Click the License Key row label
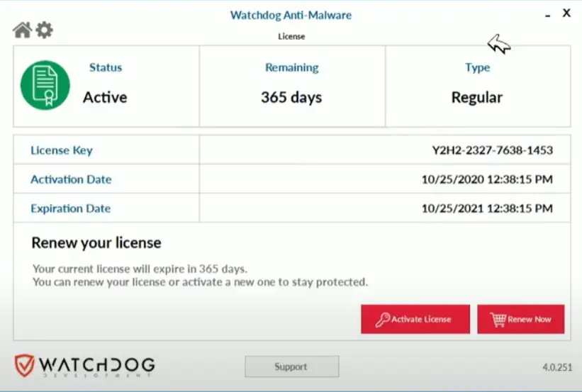Image resolution: width=582 pixels, height=392 pixels. [62, 150]
